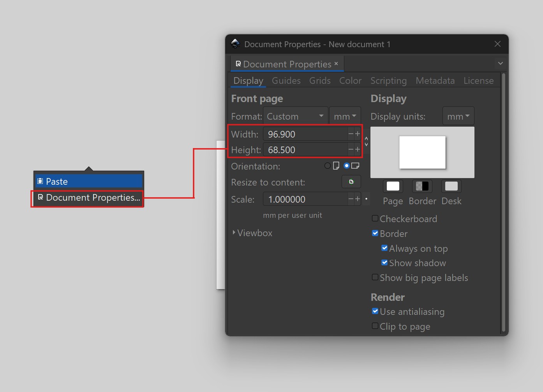Decrease Scale with minus button

point(351,199)
